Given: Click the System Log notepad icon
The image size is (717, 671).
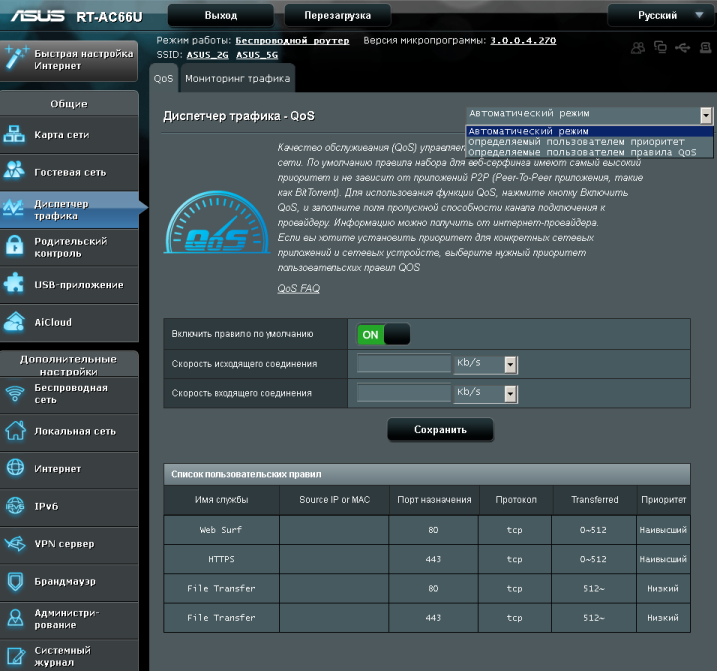Looking at the screenshot, I should tap(16, 656).
